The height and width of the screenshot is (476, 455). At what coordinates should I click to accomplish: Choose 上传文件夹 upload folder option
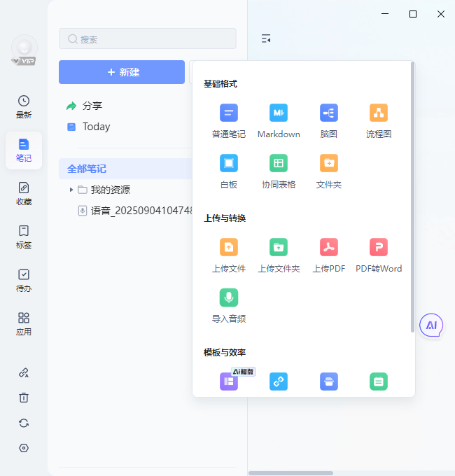279,255
